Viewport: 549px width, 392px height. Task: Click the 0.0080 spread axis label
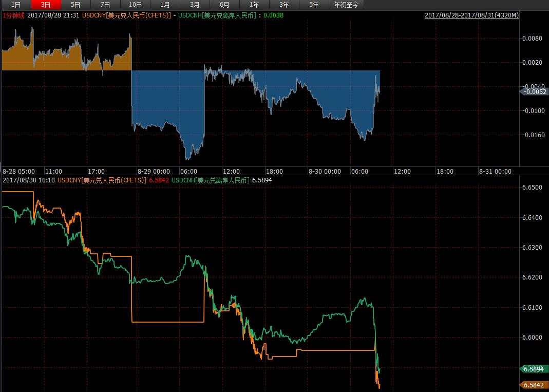click(x=532, y=38)
